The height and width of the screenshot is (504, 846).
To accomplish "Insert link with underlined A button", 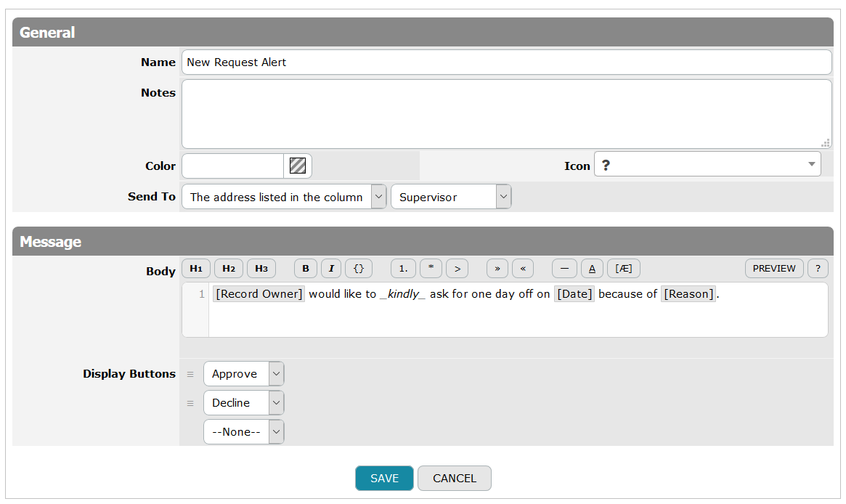I will [x=592, y=269].
